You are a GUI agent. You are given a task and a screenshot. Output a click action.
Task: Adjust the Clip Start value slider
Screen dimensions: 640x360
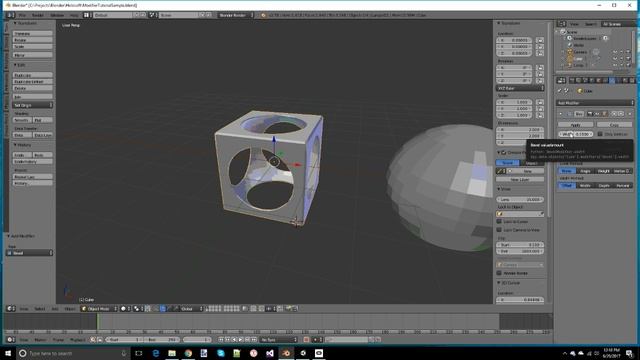pyautogui.click(x=520, y=245)
